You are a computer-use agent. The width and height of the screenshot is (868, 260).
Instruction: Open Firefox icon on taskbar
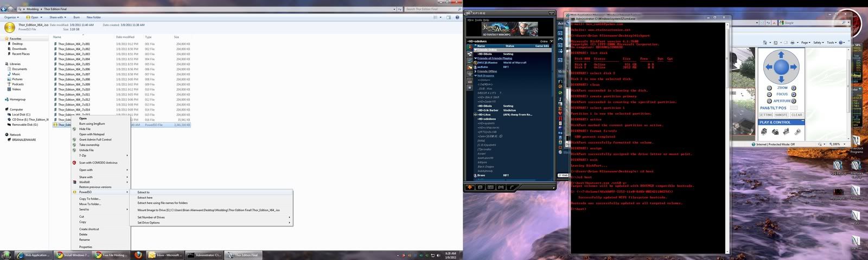[138, 255]
